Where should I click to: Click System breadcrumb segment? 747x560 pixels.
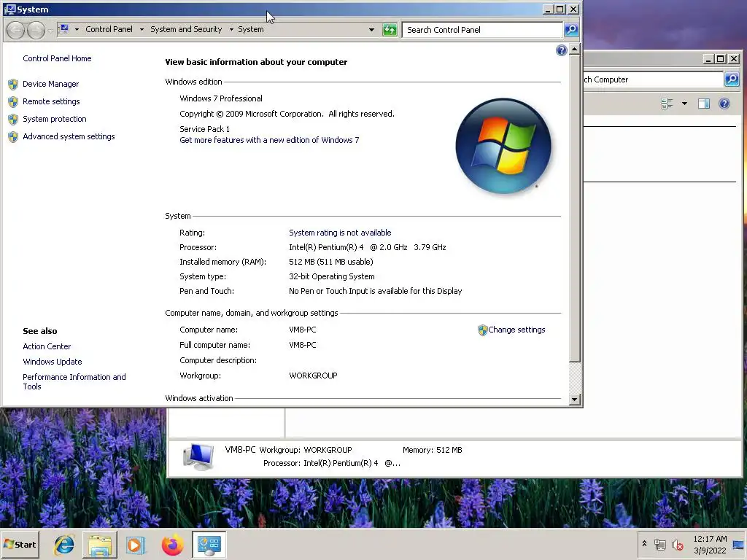click(x=251, y=29)
